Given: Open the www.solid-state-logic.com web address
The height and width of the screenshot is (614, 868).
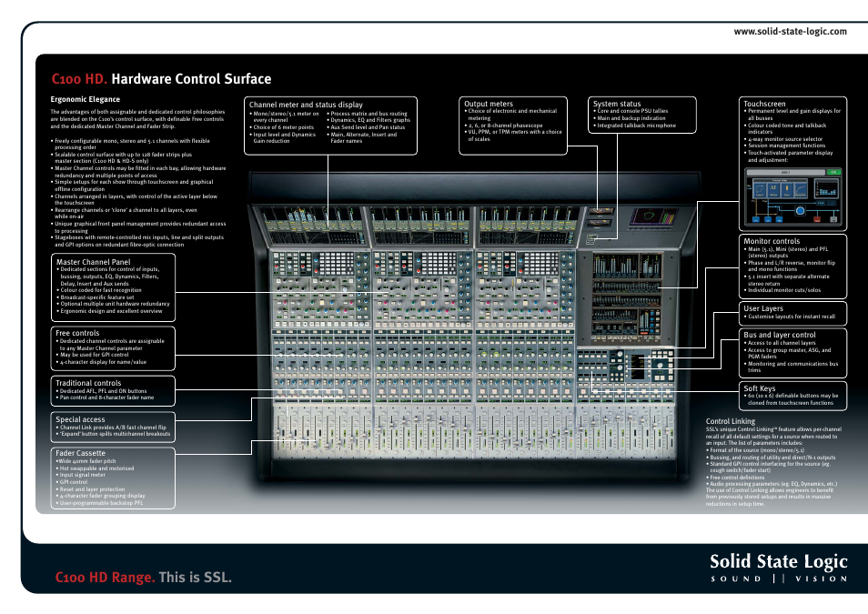Looking at the screenshot, I should [x=790, y=32].
